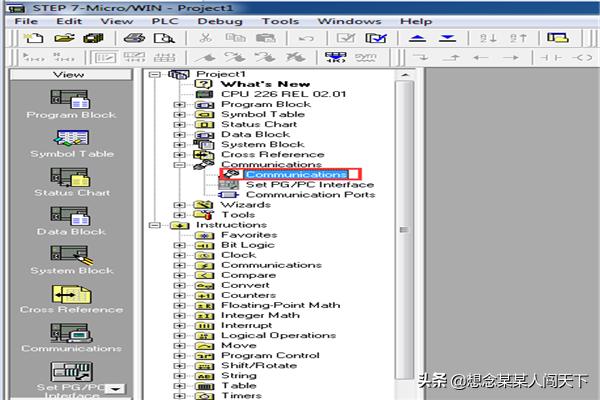Click the Compile All toolbar icon
The image size is (600, 400).
click(x=376, y=38)
